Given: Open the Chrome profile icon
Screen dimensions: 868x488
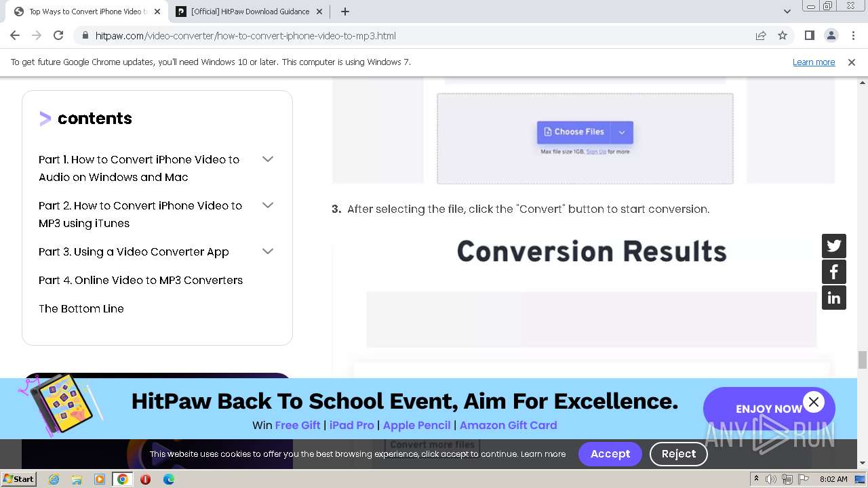Looking at the screenshot, I should (x=831, y=35).
